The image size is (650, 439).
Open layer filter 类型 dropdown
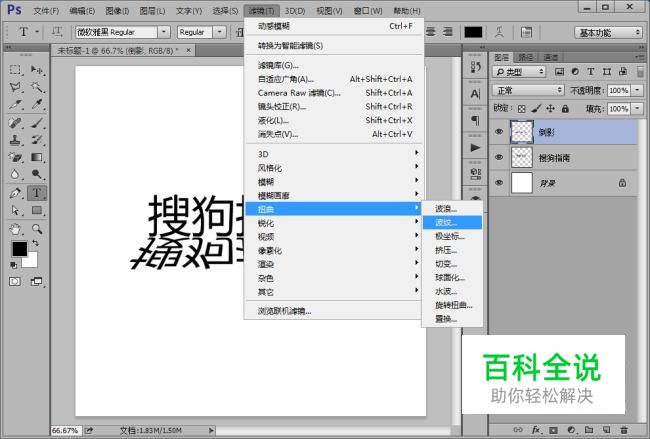tap(519, 72)
